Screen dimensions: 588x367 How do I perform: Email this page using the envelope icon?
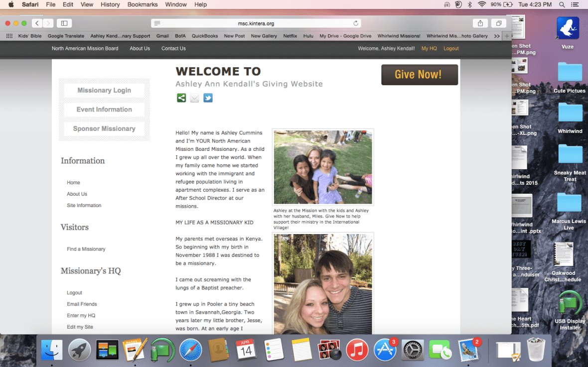(x=194, y=98)
